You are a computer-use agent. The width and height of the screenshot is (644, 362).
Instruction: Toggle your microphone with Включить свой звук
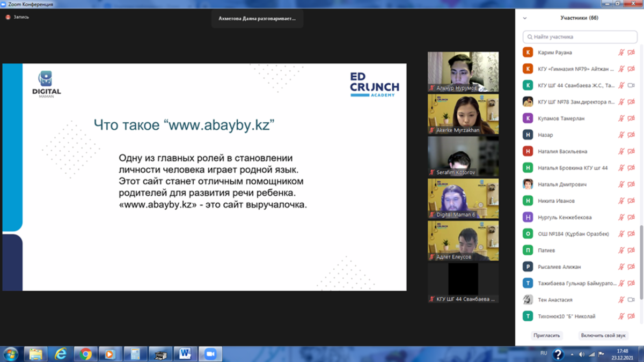click(x=603, y=335)
